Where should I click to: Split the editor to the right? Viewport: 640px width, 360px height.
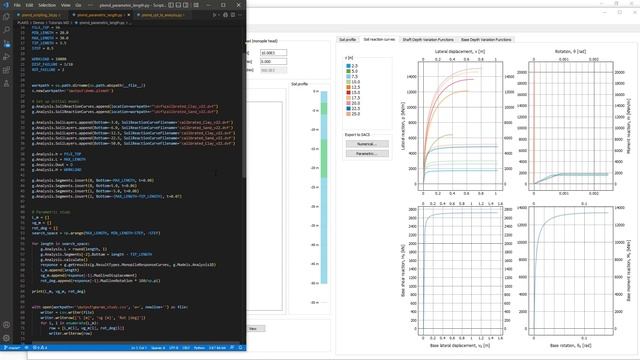(x=233, y=15)
